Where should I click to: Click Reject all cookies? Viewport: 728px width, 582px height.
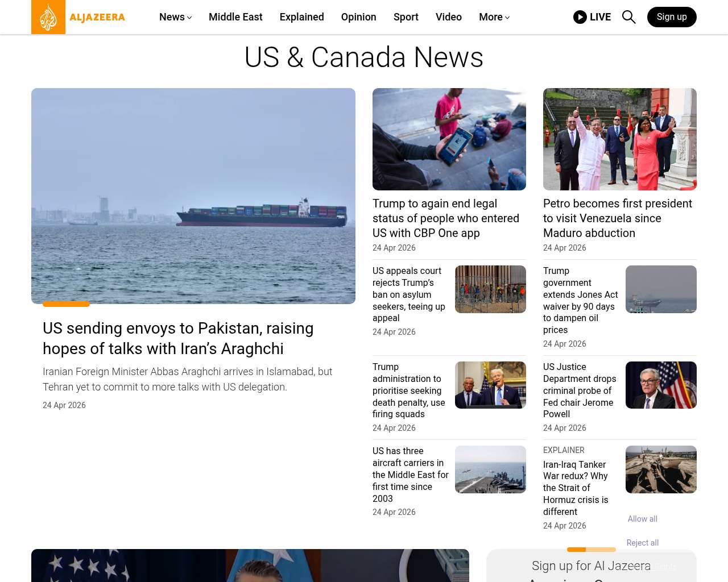(642, 543)
